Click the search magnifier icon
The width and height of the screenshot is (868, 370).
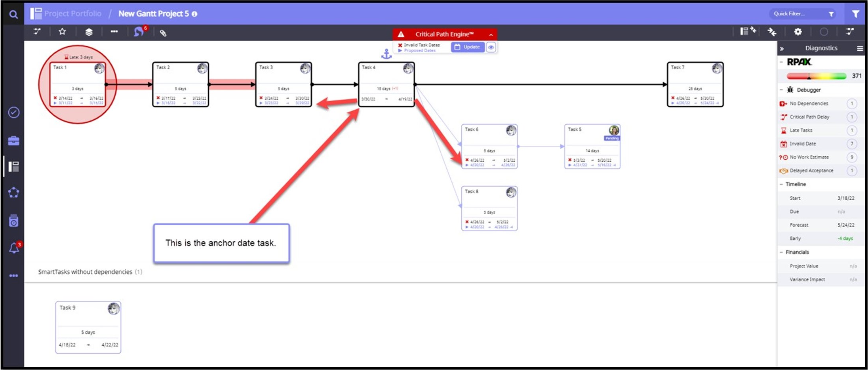(x=13, y=15)
